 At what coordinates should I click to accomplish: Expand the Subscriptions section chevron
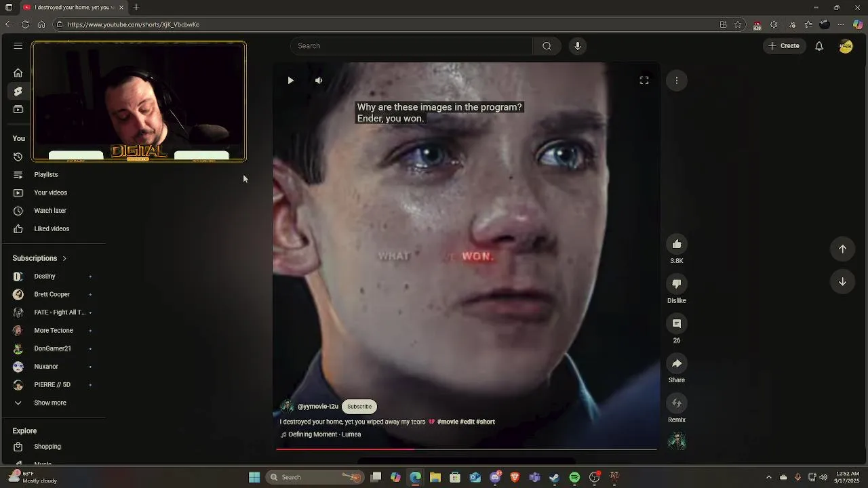click(x=64, y=258)
